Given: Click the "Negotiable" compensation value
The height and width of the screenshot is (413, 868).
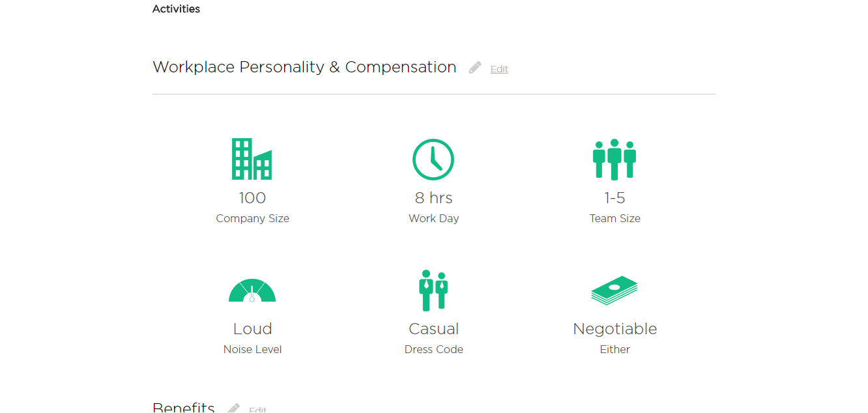Looking at the screenshot, I should click(615, 329).
